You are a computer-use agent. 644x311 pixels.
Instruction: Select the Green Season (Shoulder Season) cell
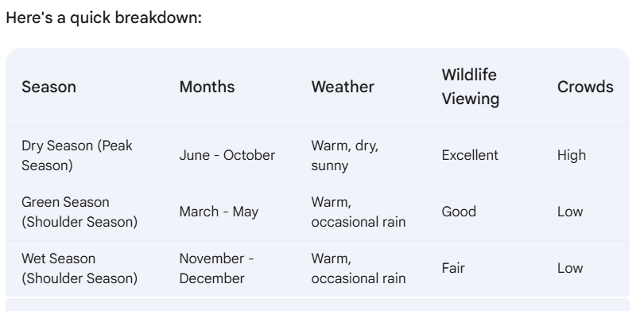pos(80,212)
